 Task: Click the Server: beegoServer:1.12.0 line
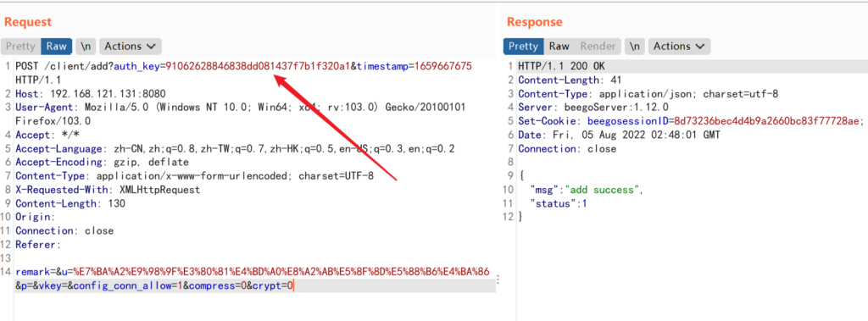(x=593, y=108)
